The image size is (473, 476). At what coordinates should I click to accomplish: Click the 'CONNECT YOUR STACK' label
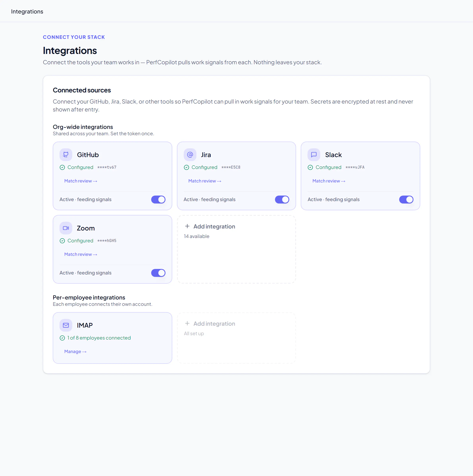[x=74, y=37]
